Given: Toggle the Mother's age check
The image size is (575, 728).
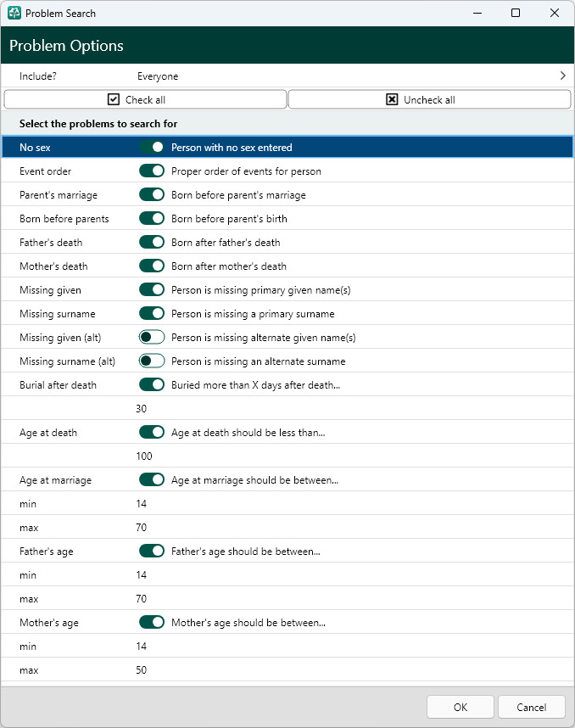Looking at the screenshot, I should click(152, 622).
